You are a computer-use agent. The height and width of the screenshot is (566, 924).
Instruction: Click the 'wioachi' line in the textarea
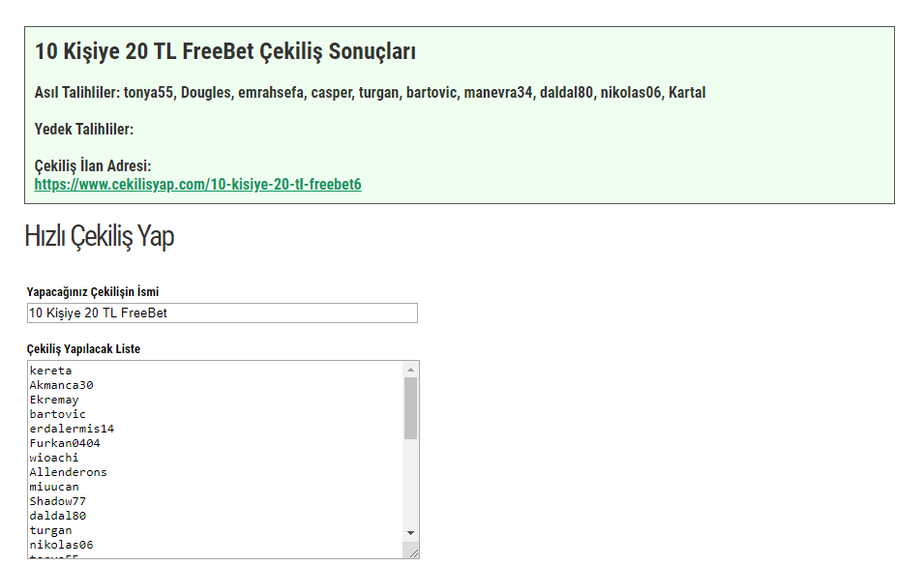click(x=54, y=458)
